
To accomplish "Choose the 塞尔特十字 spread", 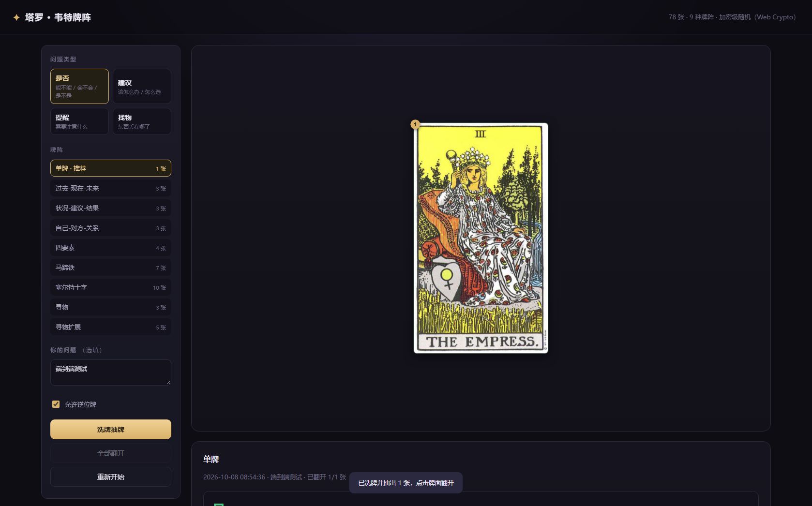I will 111,287.
